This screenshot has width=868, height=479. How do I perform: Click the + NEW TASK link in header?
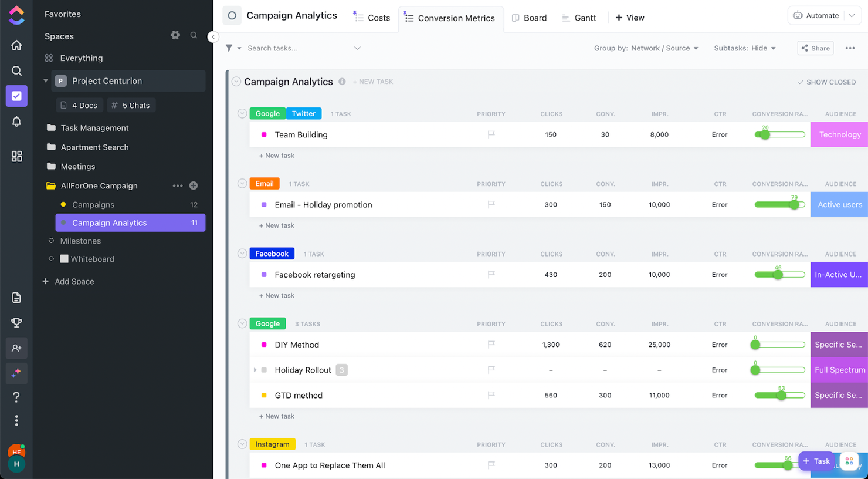[373, 82]
